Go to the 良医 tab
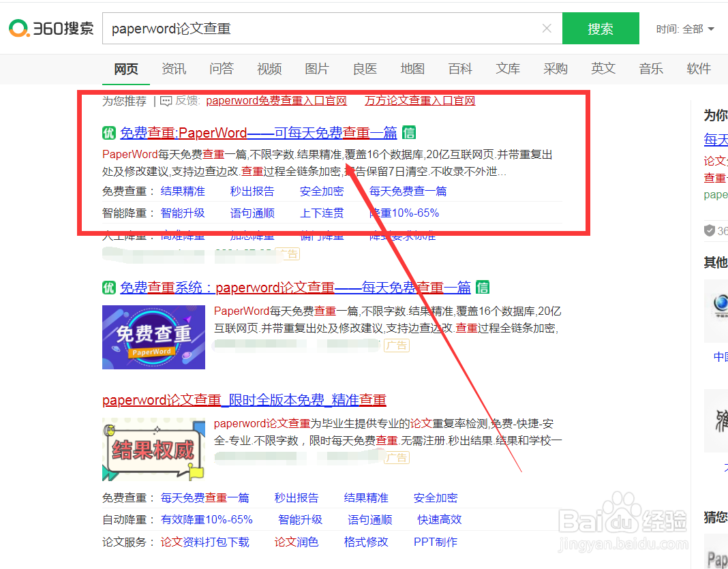Screen dimensions: 728x569 coord(365,69)
